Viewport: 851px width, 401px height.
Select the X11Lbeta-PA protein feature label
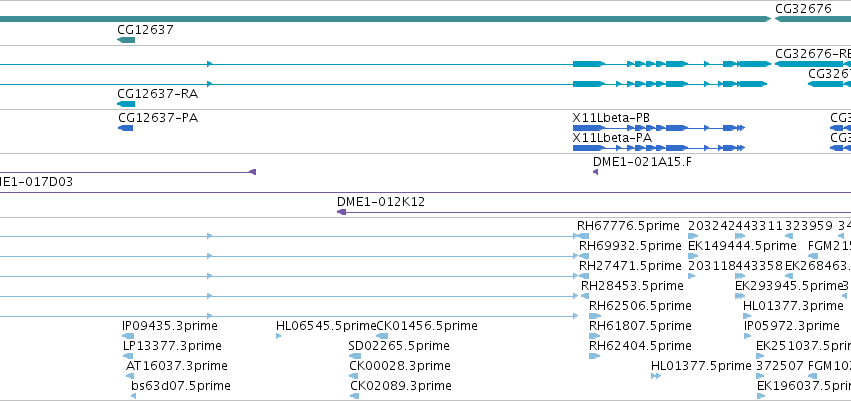(612, 138)
